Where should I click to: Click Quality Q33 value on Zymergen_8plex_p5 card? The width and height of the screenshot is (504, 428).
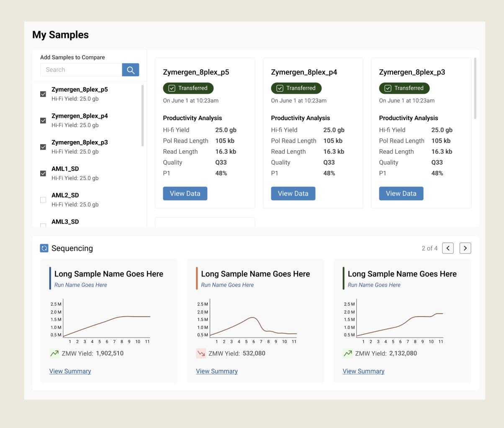(221, 162)
